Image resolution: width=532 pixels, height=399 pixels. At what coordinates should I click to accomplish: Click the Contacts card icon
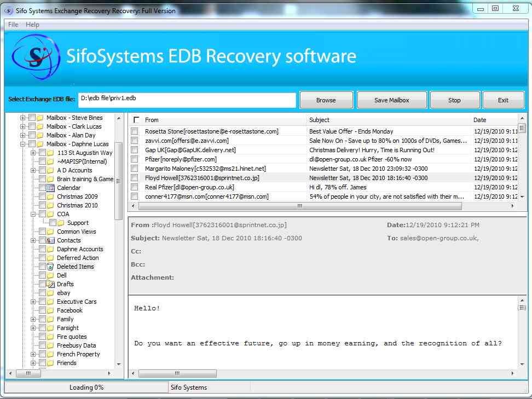pyautogui.click(x=50, y=240)
